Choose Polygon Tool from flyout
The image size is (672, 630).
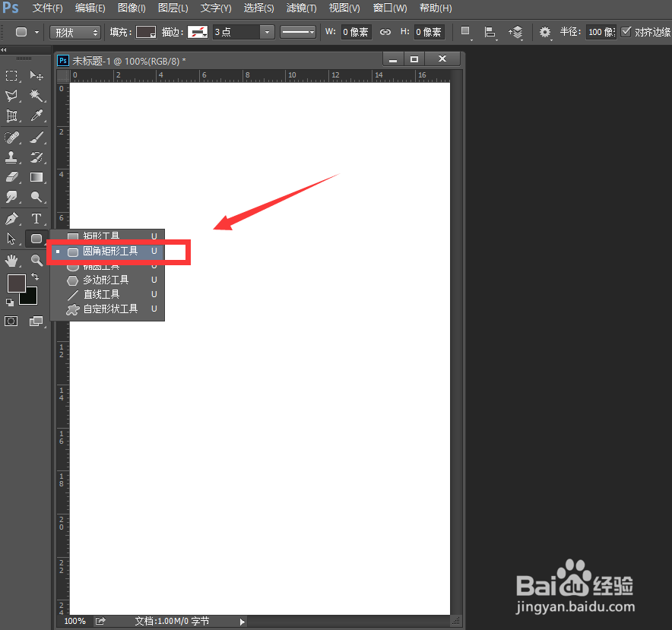click(x=108, y=280)
